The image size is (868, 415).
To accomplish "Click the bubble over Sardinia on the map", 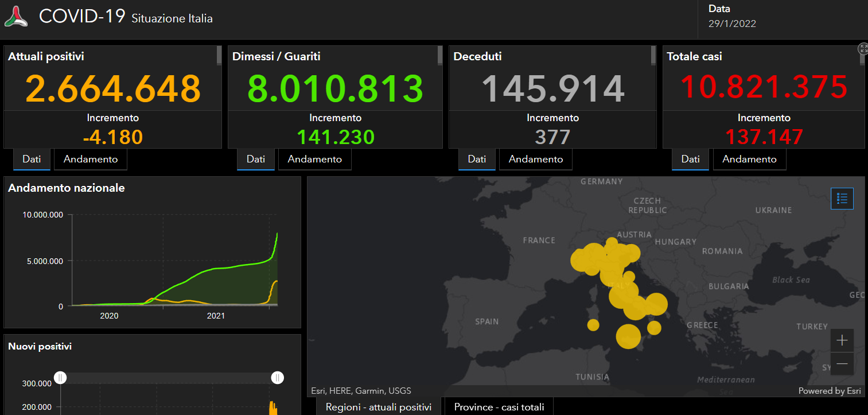I will point(593,325).
